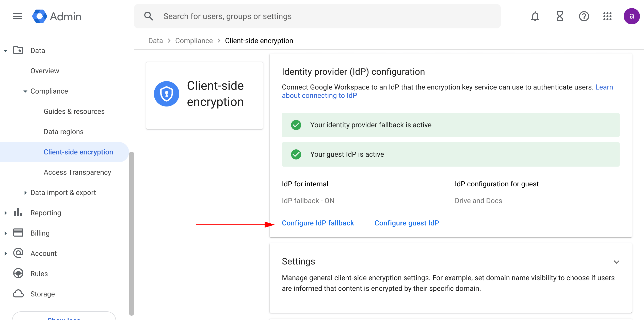This screenshot has height=320, width=644.
Task: Open Learn about connecting to IdP link
Action: (319, 96)
